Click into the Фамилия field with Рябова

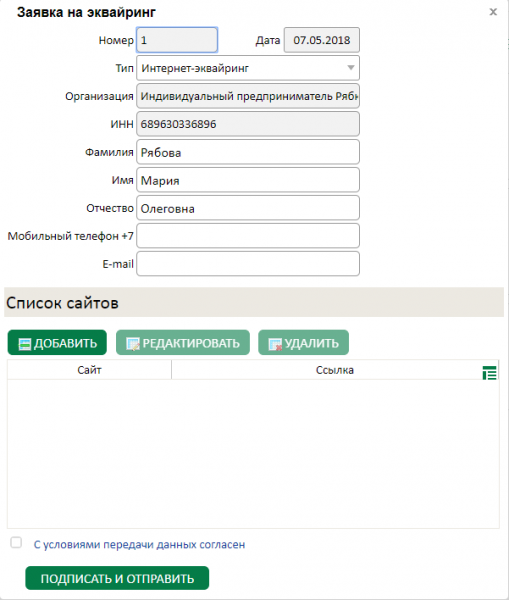point(248,152)
